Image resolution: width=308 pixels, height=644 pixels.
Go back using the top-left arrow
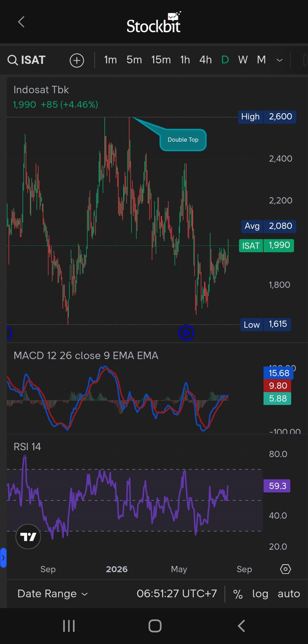click(21, 22)
